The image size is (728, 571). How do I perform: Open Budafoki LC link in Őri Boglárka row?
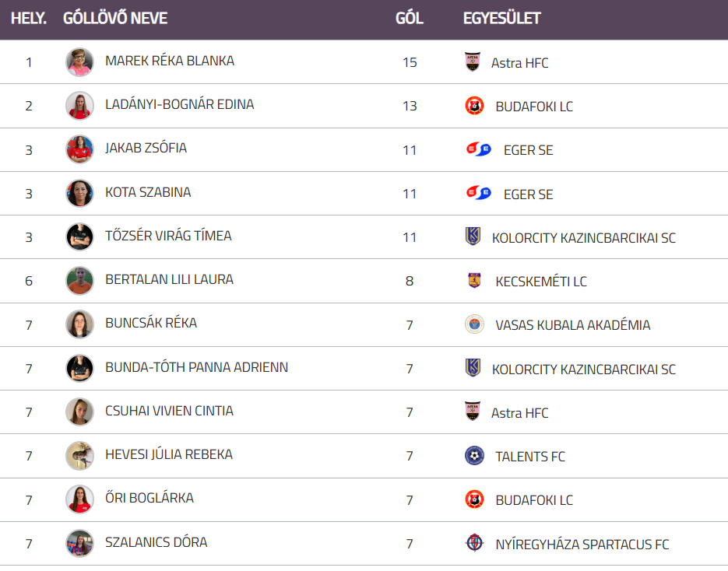coord(534,500)
